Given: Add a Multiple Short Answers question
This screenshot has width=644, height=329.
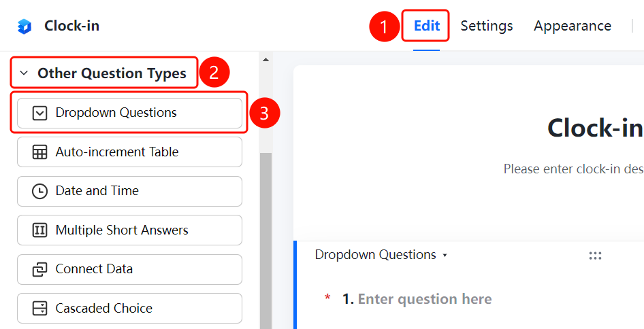Looking at the screenshot, I should pyautogui.click(x=129, y=230).
